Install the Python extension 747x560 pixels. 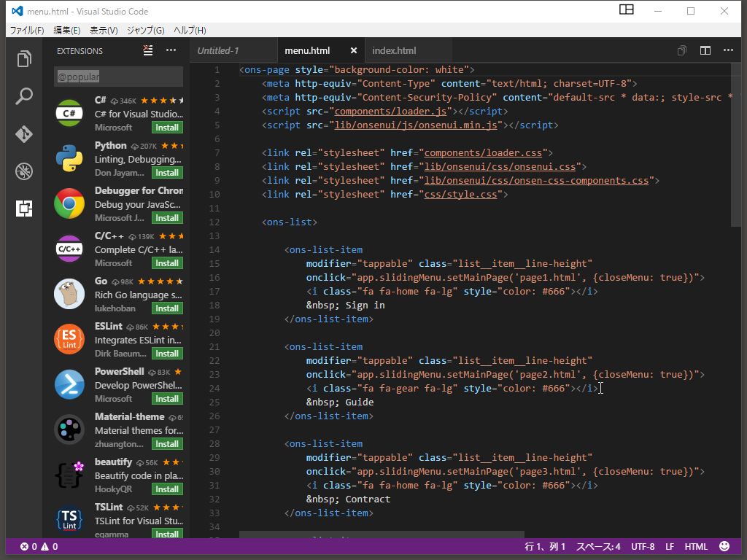(167, 173)
